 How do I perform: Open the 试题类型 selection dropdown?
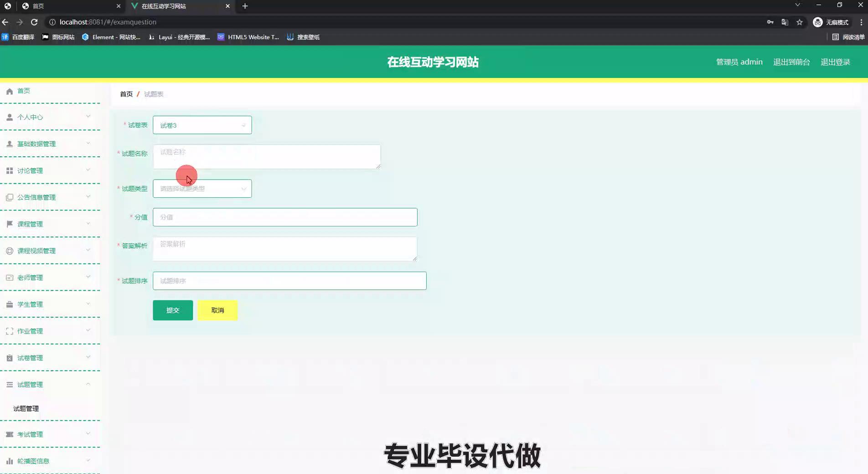[202, 189]
